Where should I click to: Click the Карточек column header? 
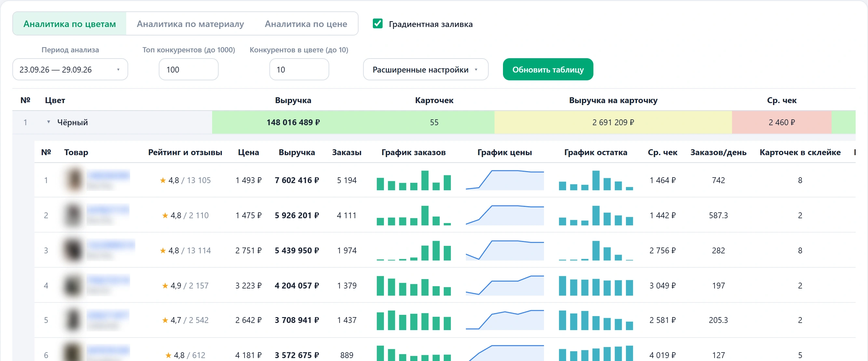tap(434, 100)
